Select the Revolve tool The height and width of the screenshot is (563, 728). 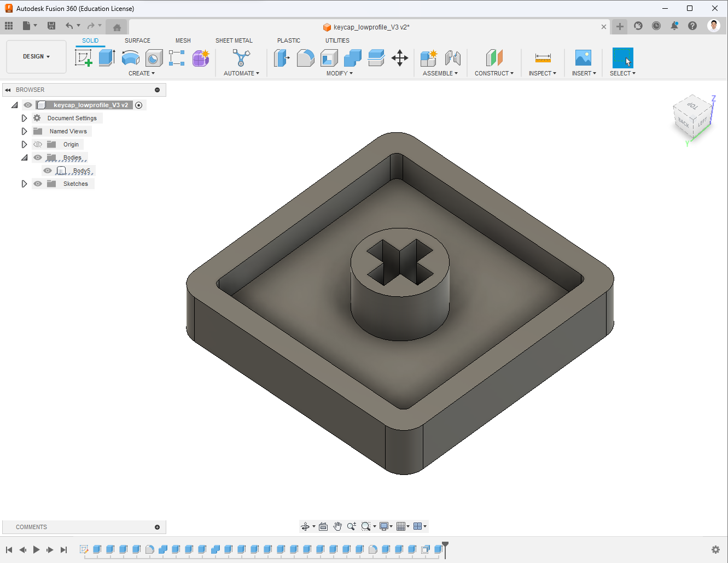pos(130,57)
